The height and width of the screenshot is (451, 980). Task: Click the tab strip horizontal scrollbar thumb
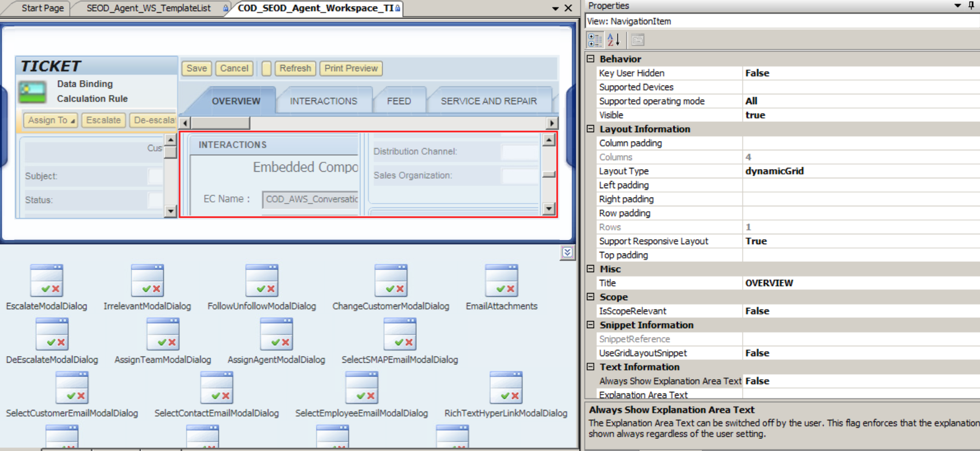(x=220, y=123)
